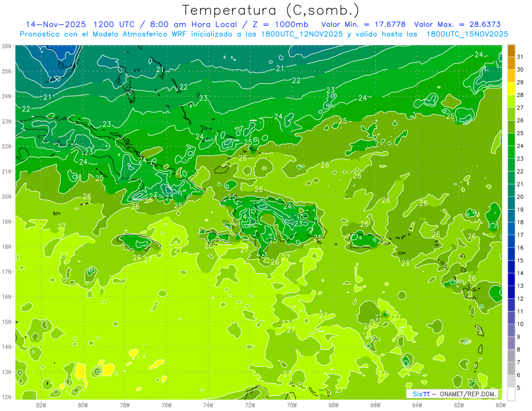This screenshot has width=532, height=411.
Task: Click legend value '28' on the color scale
Action: coord(520,94)
